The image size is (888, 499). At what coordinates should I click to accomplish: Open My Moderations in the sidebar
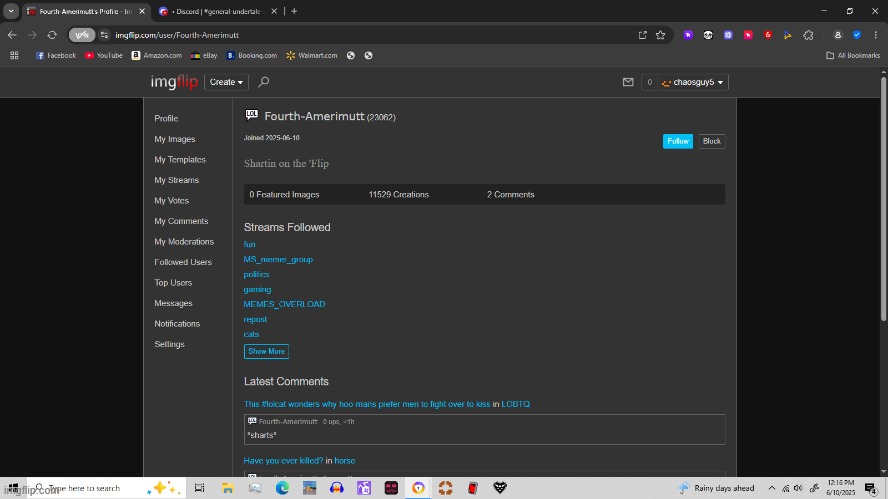pyautogui.click(x=184, y=242)
